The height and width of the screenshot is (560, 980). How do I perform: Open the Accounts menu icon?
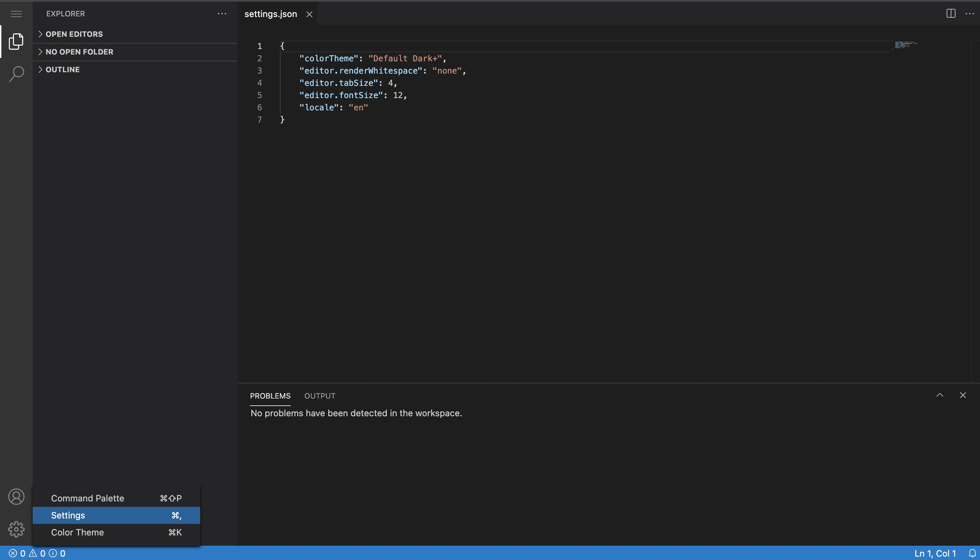pyautogui.click(x=16, y=497)
